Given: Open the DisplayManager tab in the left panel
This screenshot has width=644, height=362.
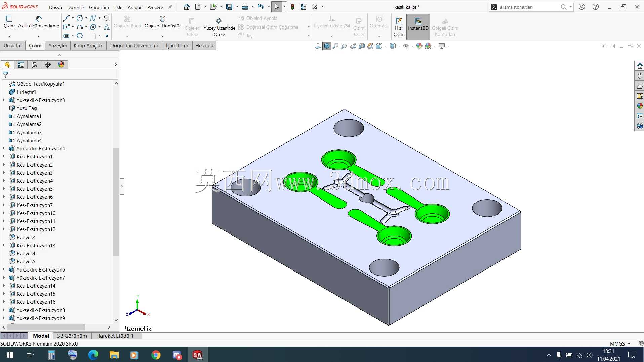Looking at the screenshot, I should click(61, 65).
